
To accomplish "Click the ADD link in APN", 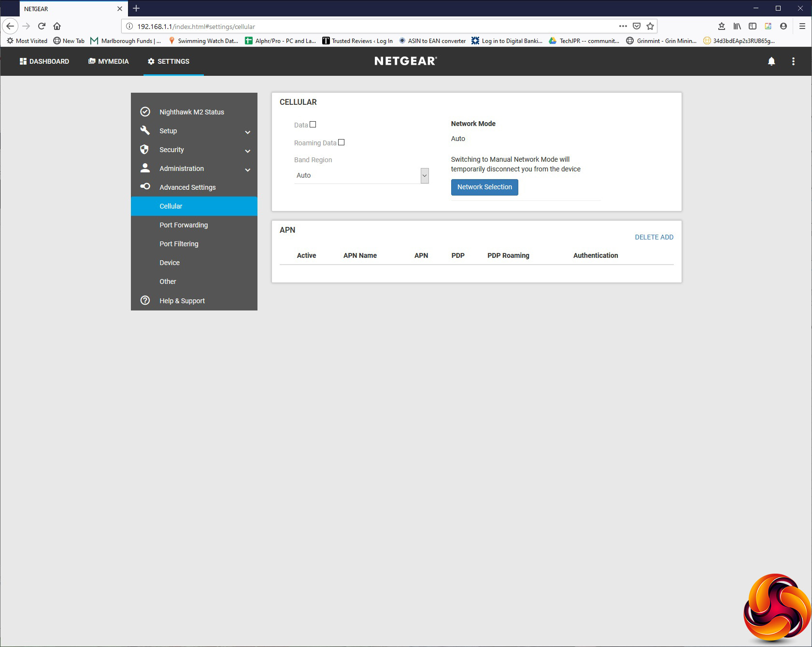I will (667, 237).
